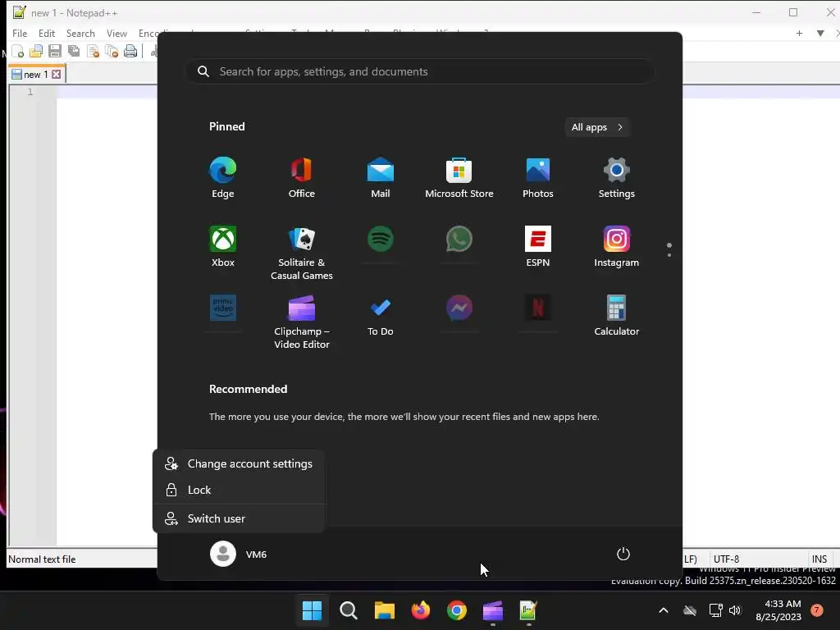The width and height of the screenshot is (840, 630).
Task: Click the plus button in Notepad++ menu bar
Action: pyautogui.click(x=799, y=33)
